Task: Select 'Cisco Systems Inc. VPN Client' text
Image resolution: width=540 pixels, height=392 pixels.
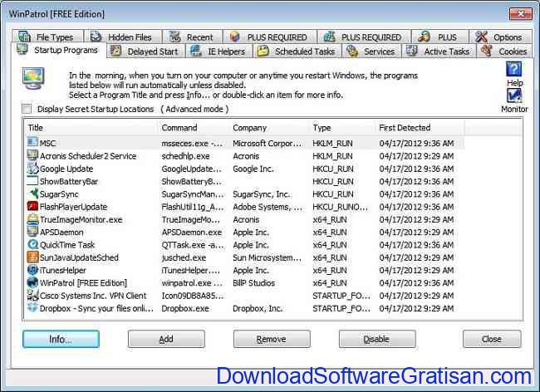Action: [93, 296]
